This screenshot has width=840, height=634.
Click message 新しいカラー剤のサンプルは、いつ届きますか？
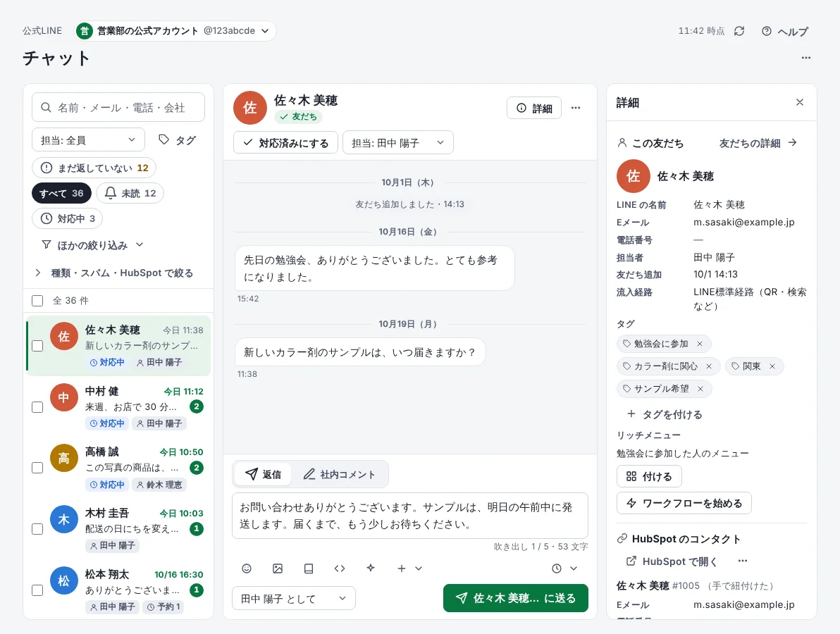(x=360, y=352)
